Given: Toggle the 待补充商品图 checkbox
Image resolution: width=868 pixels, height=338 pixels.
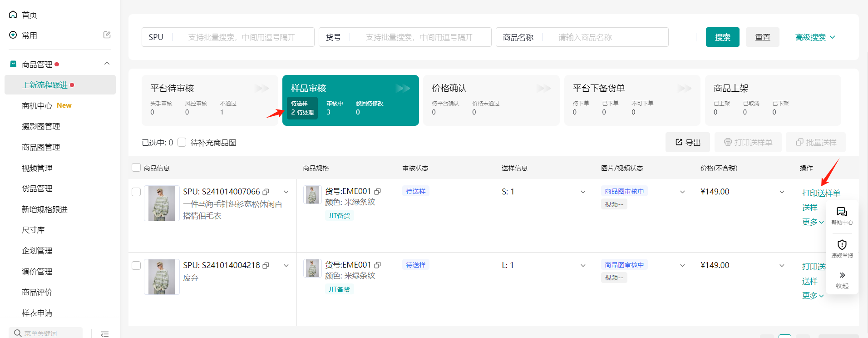Looking at the screenshot, I should (182, 143).
